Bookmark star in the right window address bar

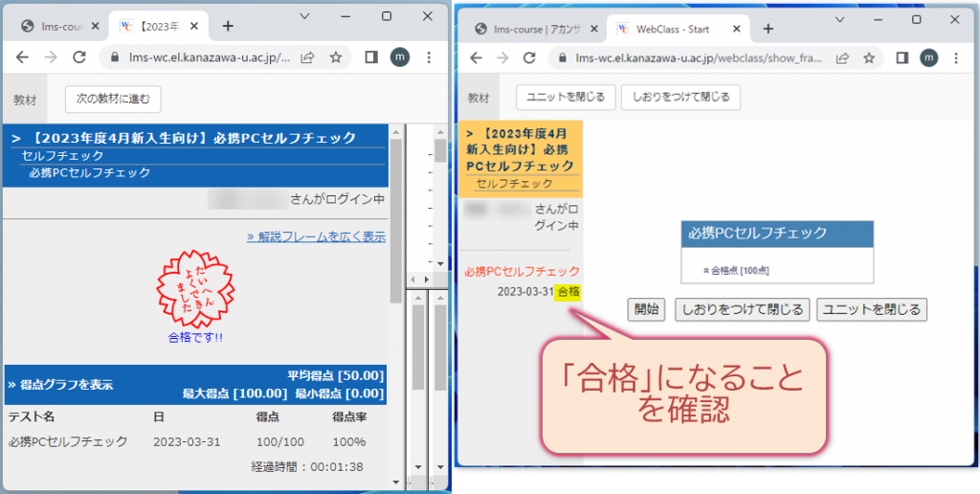point(869,57)
